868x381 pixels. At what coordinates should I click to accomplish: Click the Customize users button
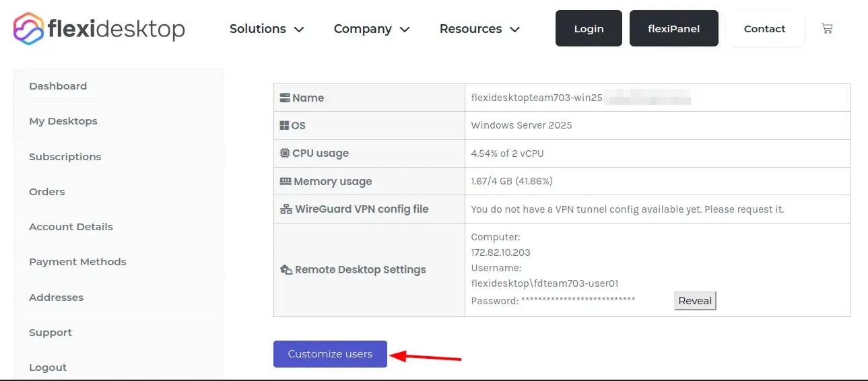(x=330, y=354)
